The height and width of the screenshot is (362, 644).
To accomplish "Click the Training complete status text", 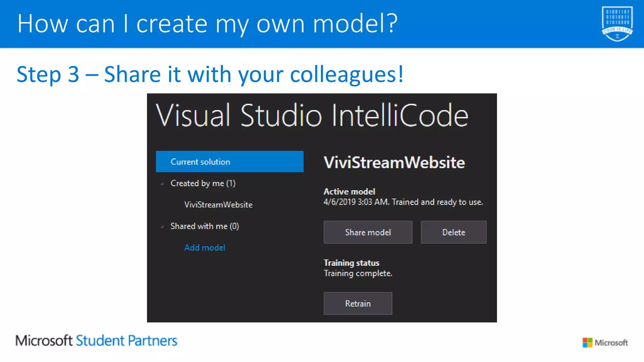I will coord(358,273).
